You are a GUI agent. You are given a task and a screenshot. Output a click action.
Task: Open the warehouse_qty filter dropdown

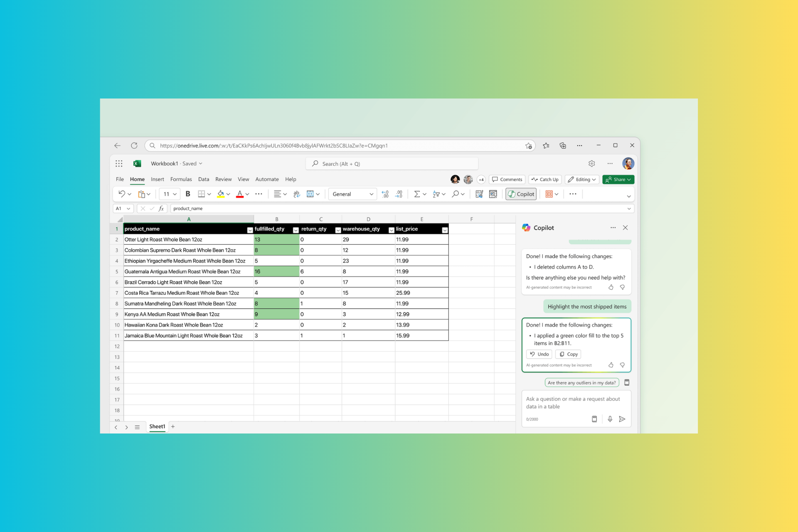click(391, 230)
